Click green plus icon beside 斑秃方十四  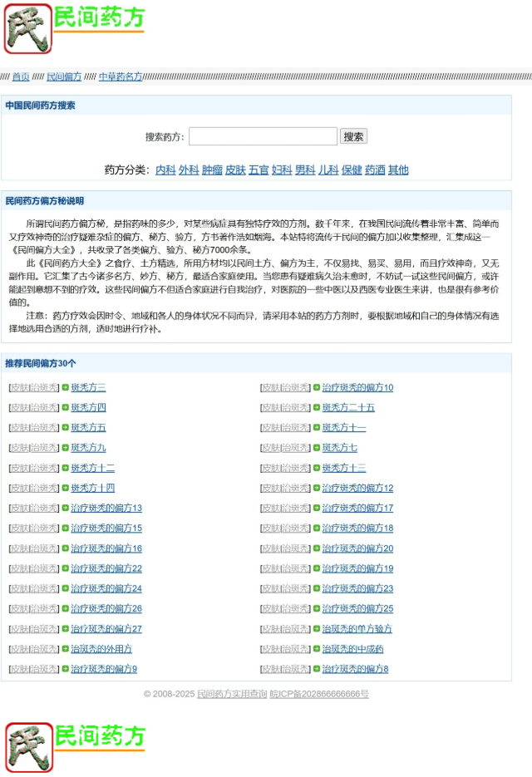66,488
